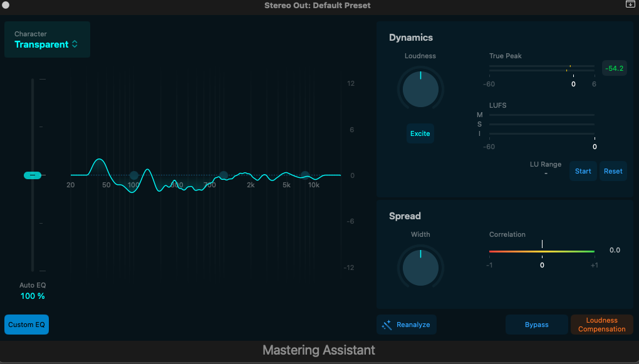This screenshot has width=639, height=364.
Task: Click the 'Stereo Out: Default Preset' title
Action: pos(318,5)
